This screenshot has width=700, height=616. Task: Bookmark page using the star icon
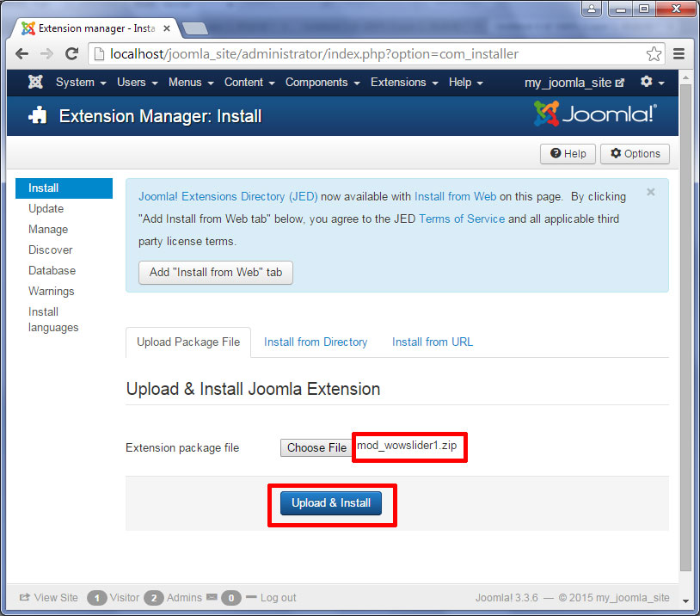(654, 54)
